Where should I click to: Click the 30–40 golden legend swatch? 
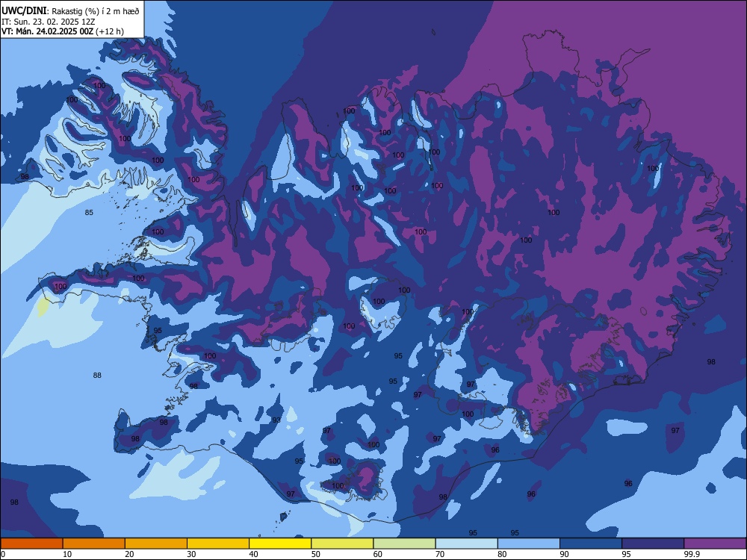click(x=218, y=544)
